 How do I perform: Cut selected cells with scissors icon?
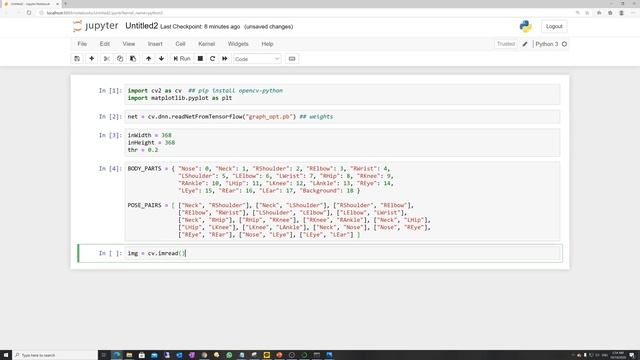coord(107,59)
